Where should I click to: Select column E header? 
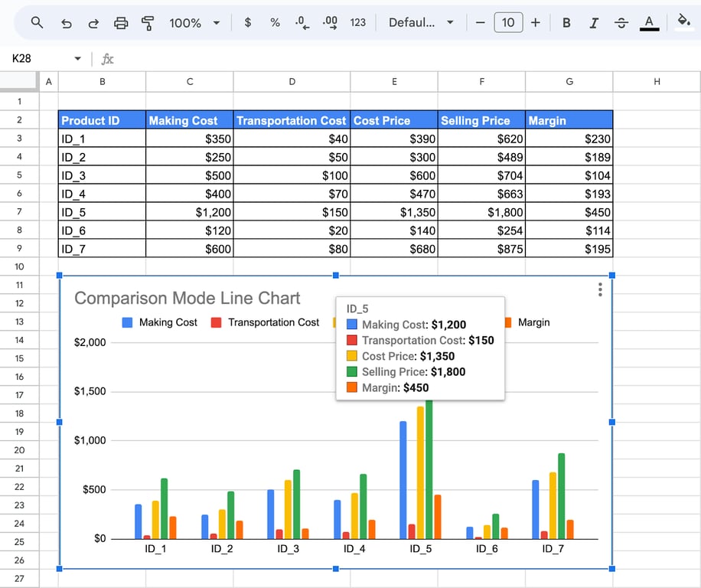click(394, 81)
